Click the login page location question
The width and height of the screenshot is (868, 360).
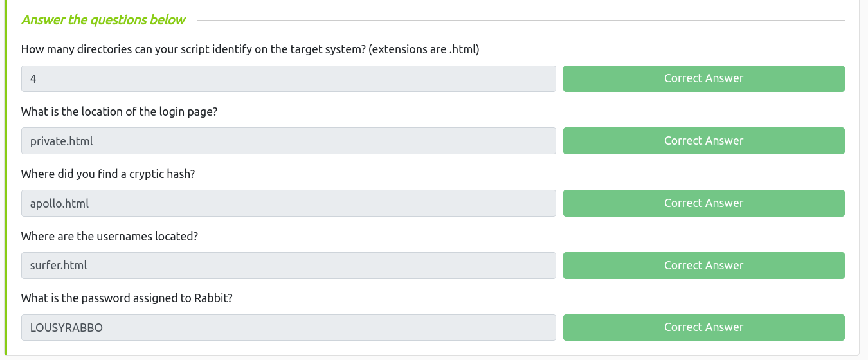coord(119,112)
